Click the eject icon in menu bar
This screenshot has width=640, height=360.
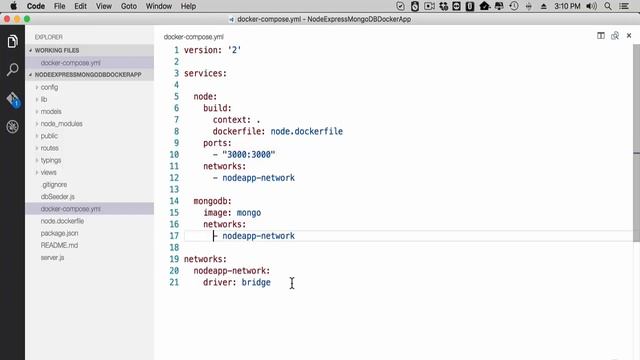tap(544, 7)
